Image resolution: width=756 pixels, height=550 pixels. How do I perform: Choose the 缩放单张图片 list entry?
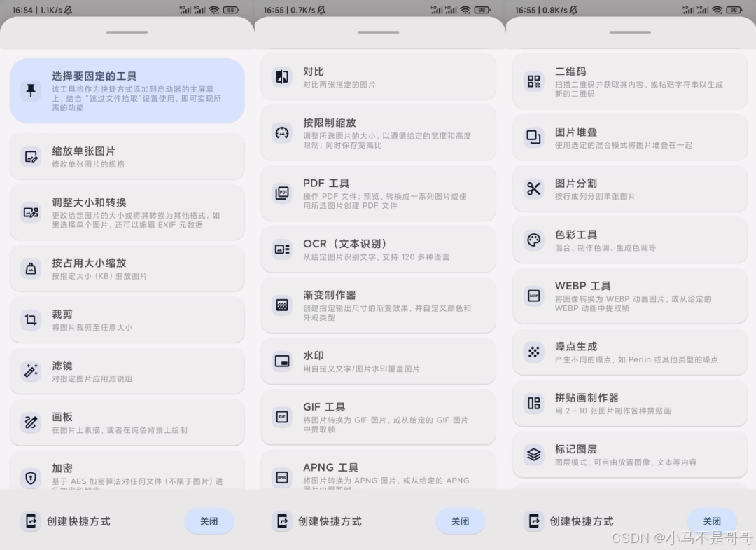(x=127, y=157)
